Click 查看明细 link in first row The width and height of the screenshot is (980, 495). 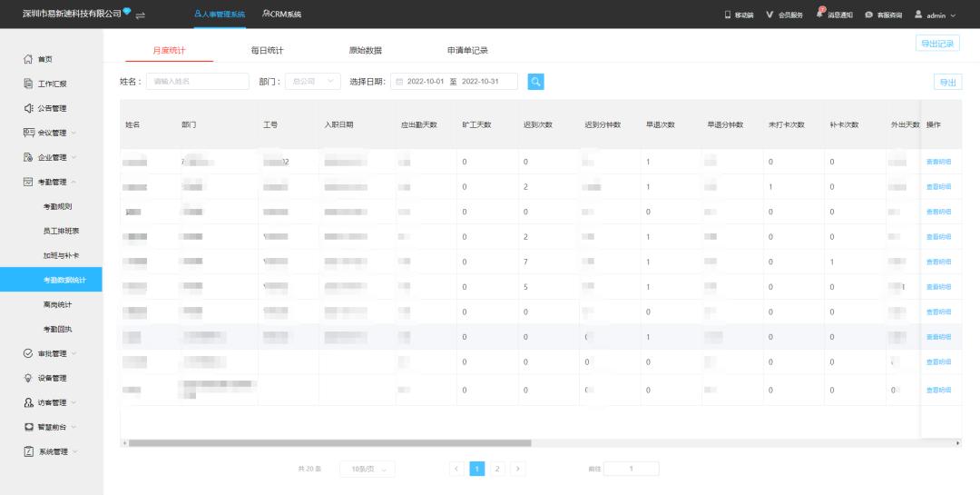point(938,162)
